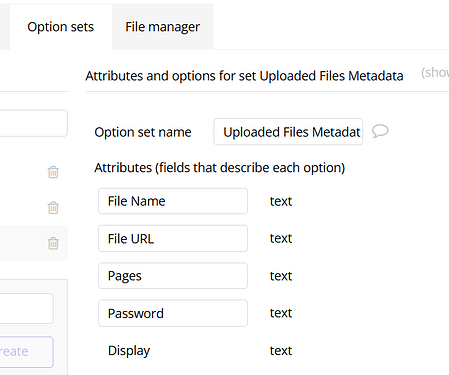The image size is (449, 375).
Task: Click the partially visible Create button
Action: 26,352
